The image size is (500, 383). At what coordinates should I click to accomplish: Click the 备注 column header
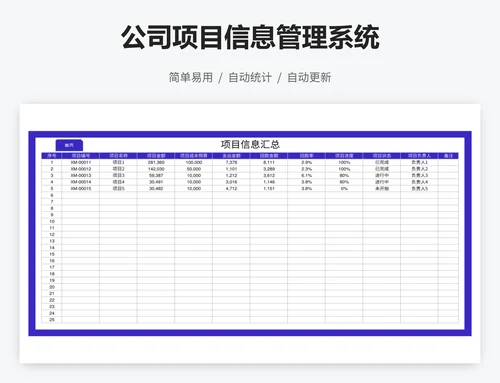click(449, 156)
